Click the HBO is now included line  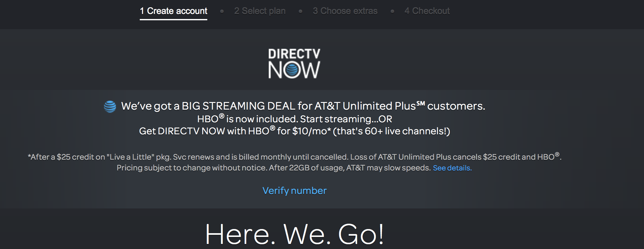point(295,119)
